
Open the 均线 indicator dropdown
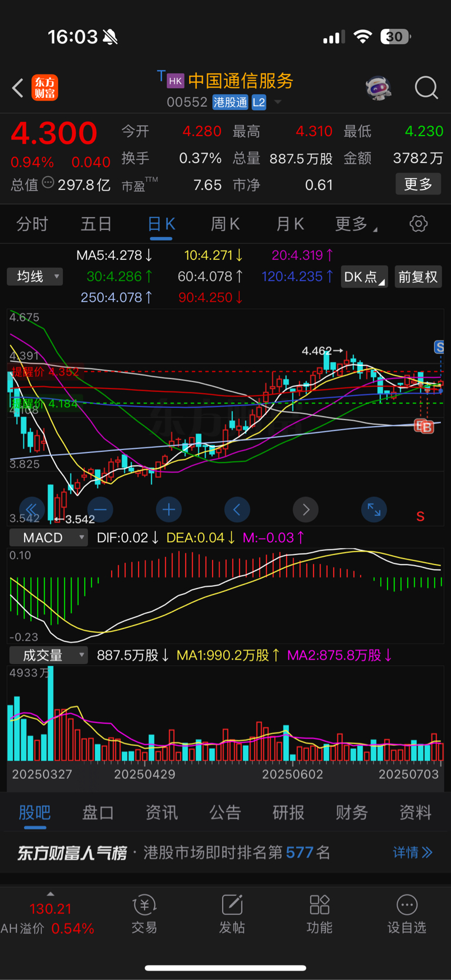tap(35, 276)
